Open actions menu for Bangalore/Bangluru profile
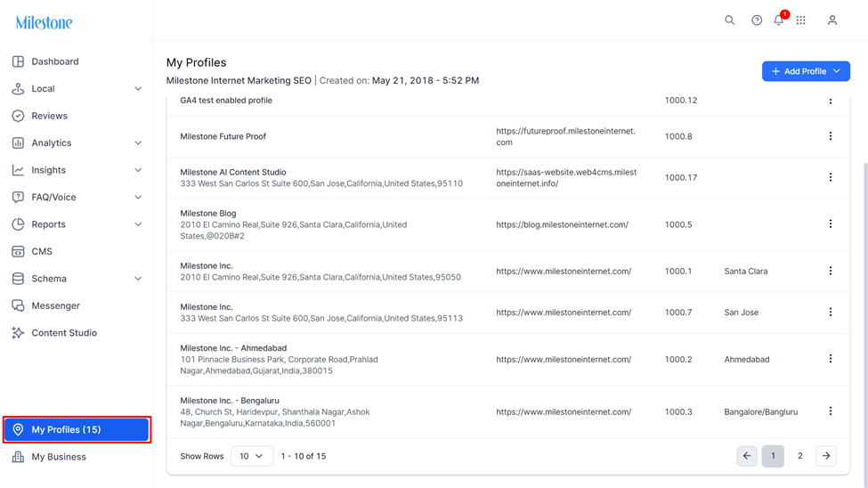 click(x=831, y=411)
